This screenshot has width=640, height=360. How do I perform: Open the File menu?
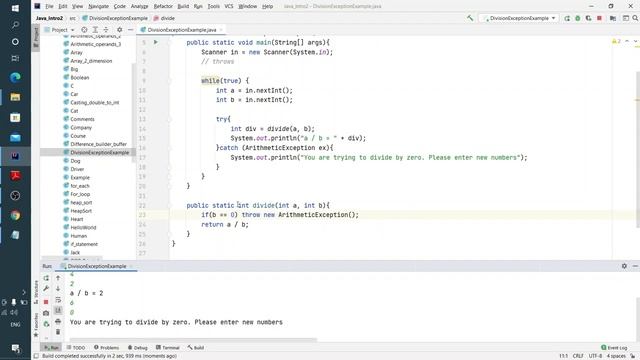49,6
